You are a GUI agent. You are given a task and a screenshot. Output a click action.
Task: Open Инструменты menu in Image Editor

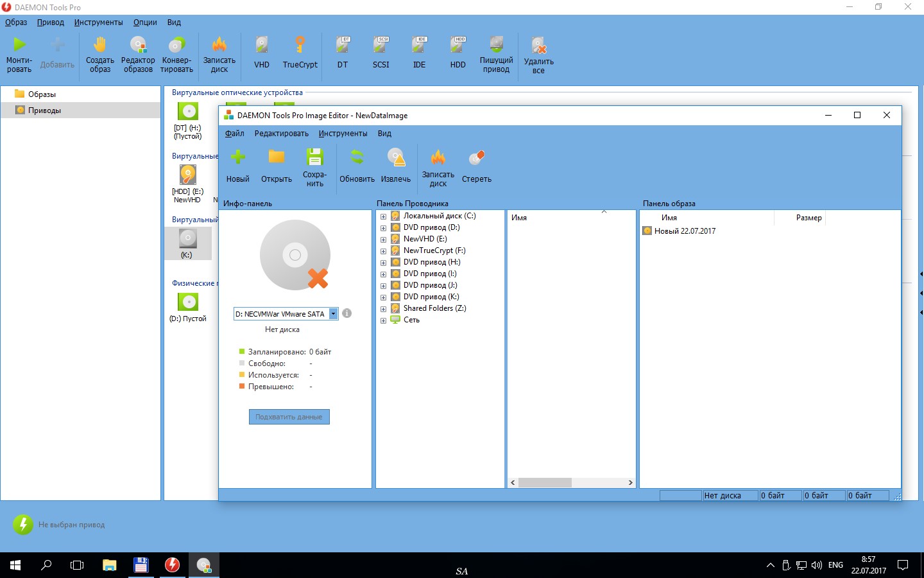coord(343,134)
